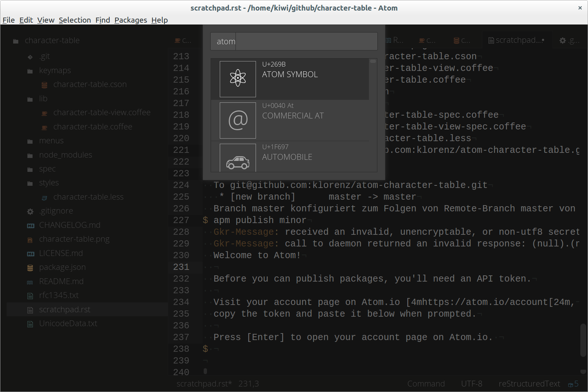Select the COMMERCIAL AT result row text
This screenshot has height=392, width=588.
coord(293,116)
